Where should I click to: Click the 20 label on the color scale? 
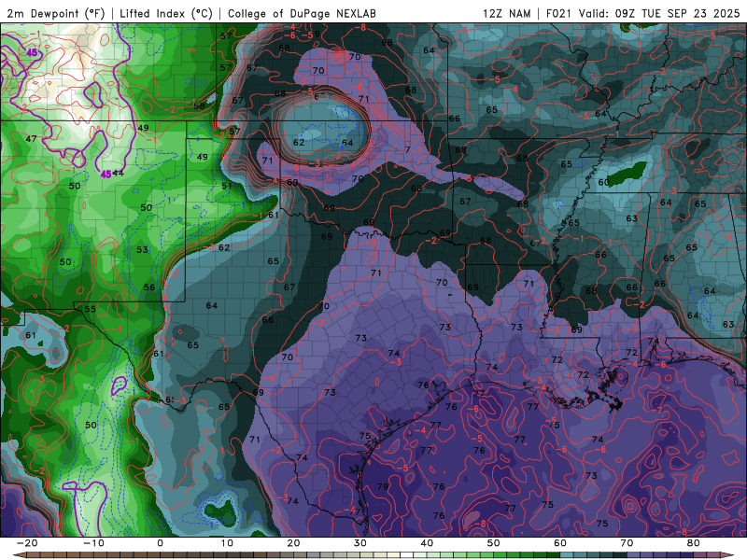[x=293, y=543]
